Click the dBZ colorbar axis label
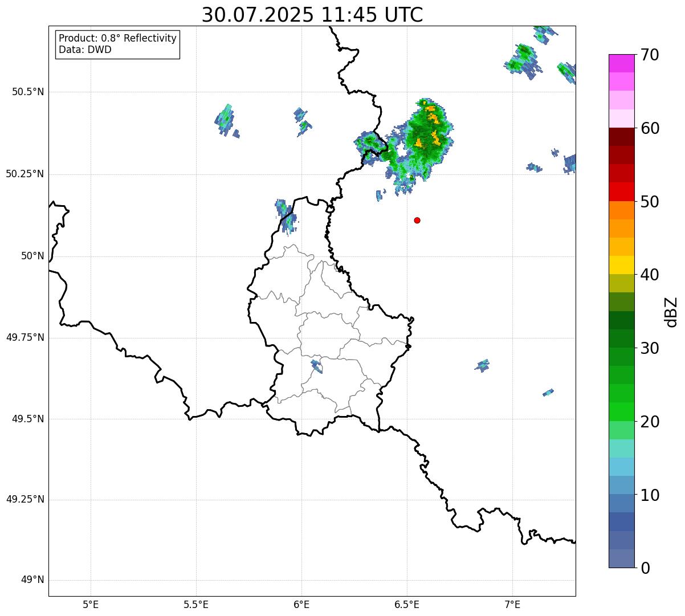This screenshot has width=685, height=616. tap(671, 312)
